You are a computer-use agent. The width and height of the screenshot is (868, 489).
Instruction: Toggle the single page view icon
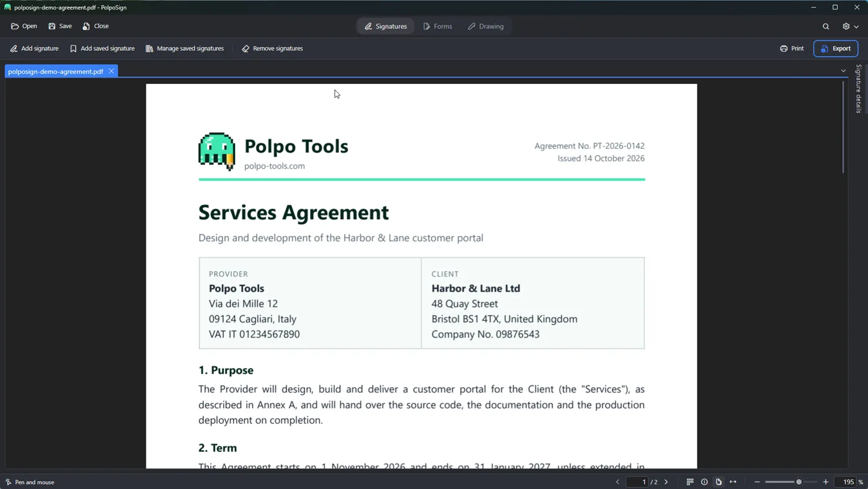[x=719, y=482]
